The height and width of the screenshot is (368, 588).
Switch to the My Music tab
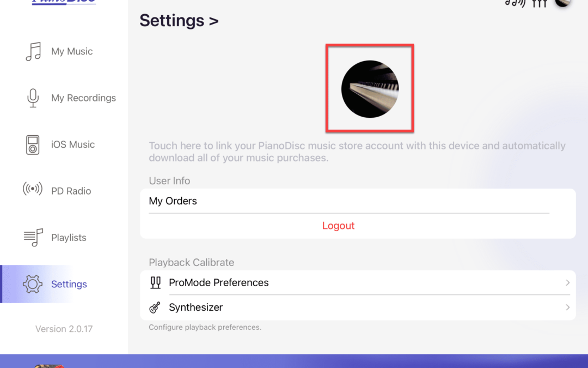[72, 51]
